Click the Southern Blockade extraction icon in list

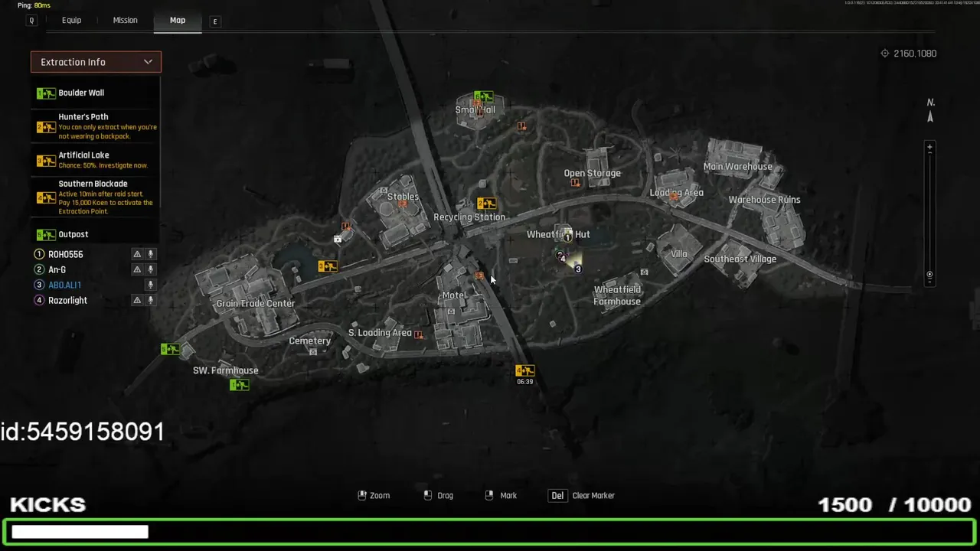[x=46, y=197]
